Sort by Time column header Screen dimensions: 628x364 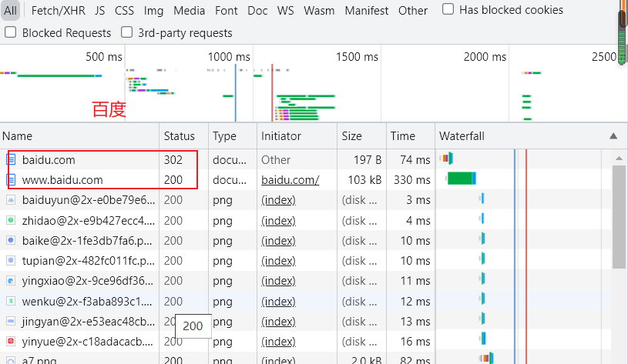coord(411,136)
